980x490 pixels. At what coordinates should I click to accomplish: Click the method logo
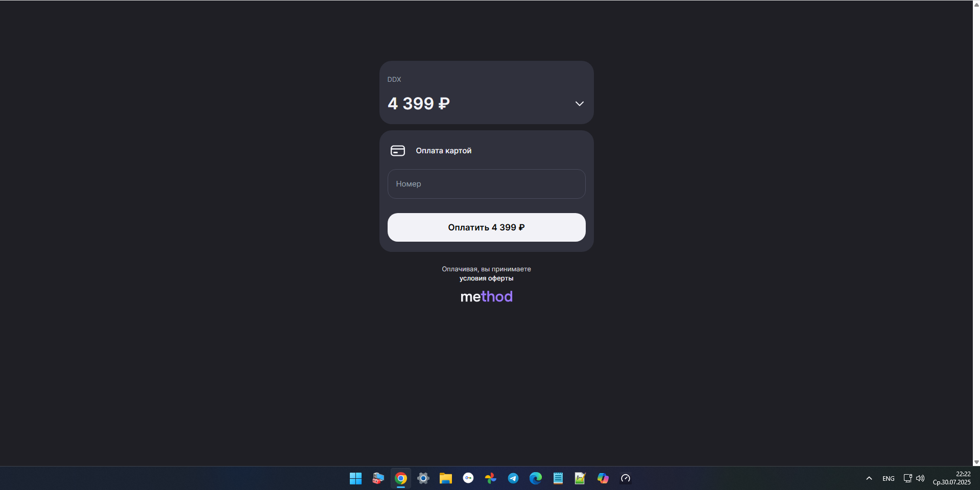click(486, 297)
